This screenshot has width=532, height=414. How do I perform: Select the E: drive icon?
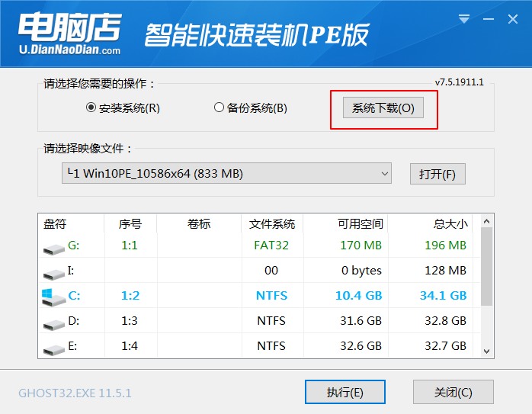pos(54,349)
